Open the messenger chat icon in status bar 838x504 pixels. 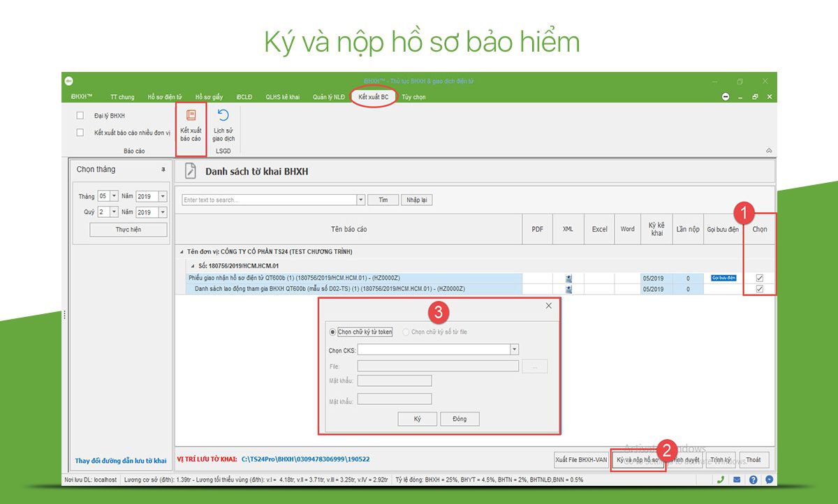tap(769, 480)
